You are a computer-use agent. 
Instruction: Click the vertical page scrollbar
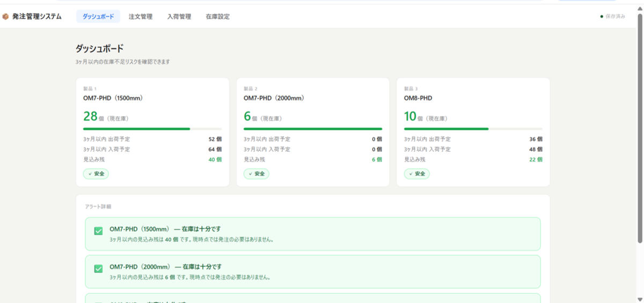pyautogui.click(x=640, y=129)
